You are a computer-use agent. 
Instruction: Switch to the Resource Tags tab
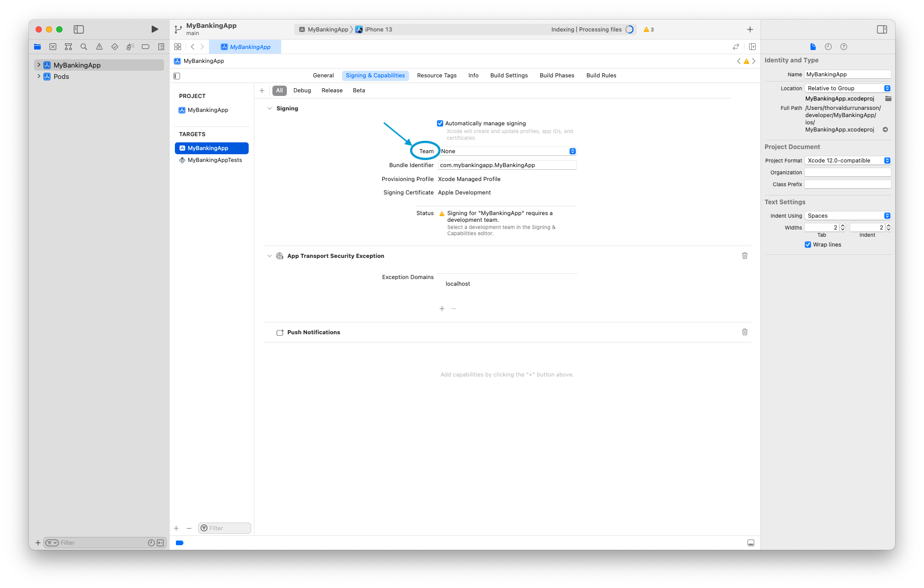437,75
